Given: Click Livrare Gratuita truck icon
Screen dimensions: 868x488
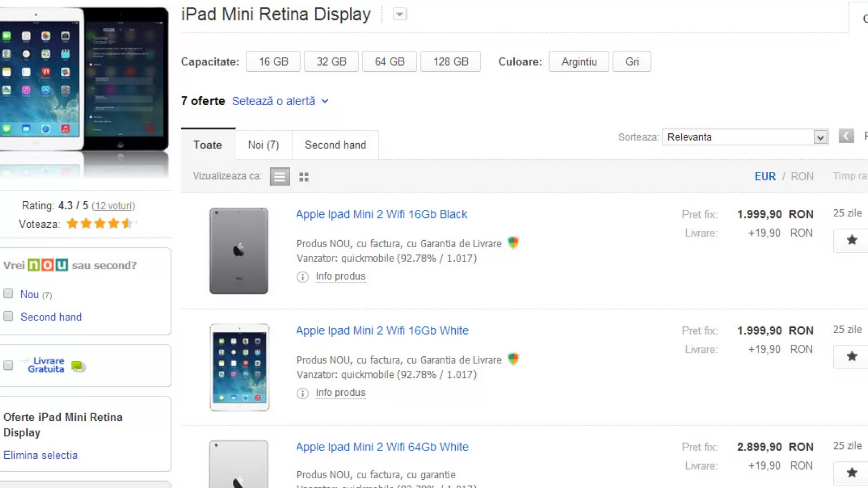Looking at the screenshot, I should point(79,367).
